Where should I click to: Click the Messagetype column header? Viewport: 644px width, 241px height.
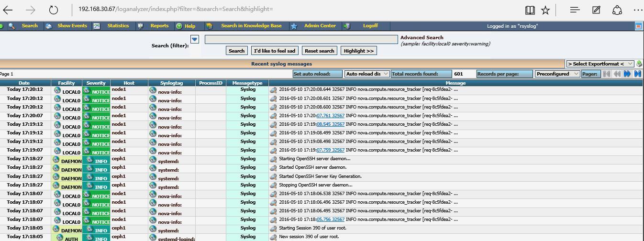247,83
